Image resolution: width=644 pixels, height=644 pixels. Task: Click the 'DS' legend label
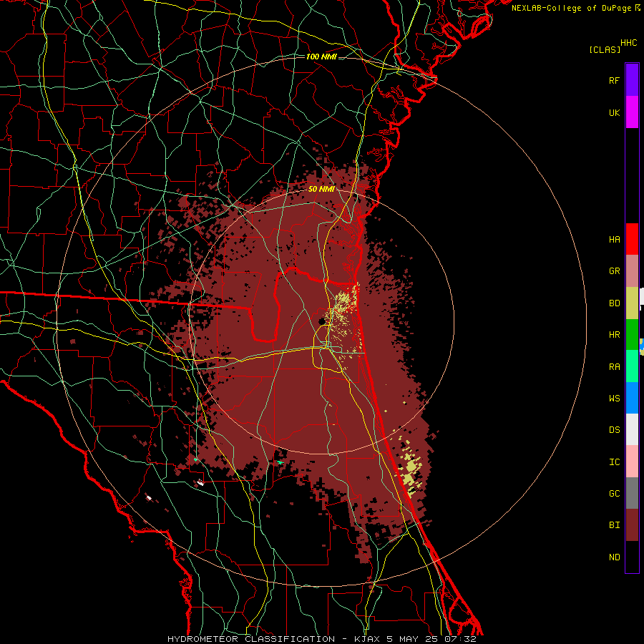point(614,429)
